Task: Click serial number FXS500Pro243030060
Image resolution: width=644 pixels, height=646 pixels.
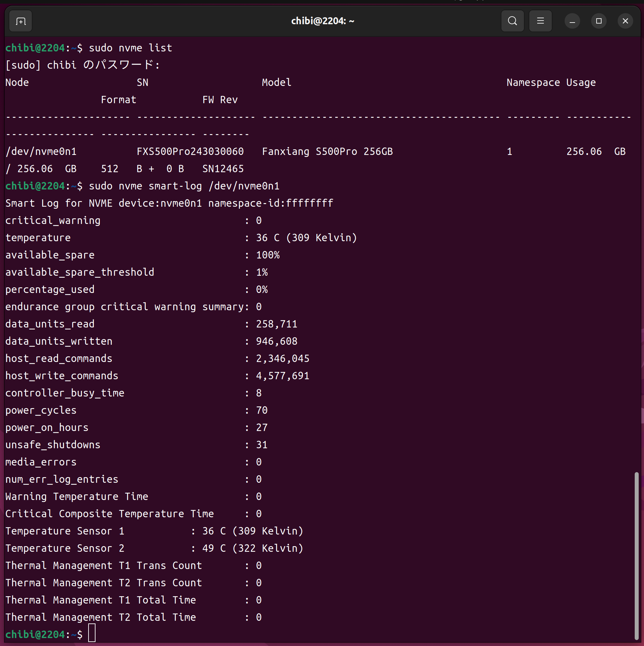Action: point(190,152)
